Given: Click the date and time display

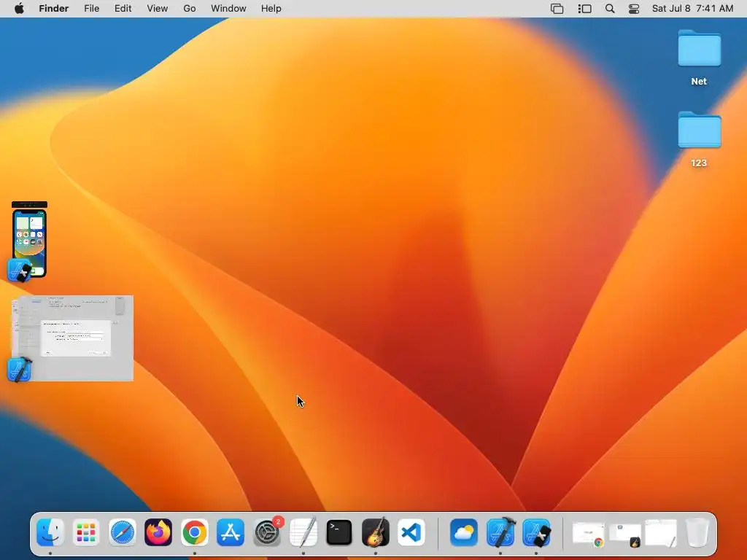Looking at the screenshot, I should coord(693,9).
